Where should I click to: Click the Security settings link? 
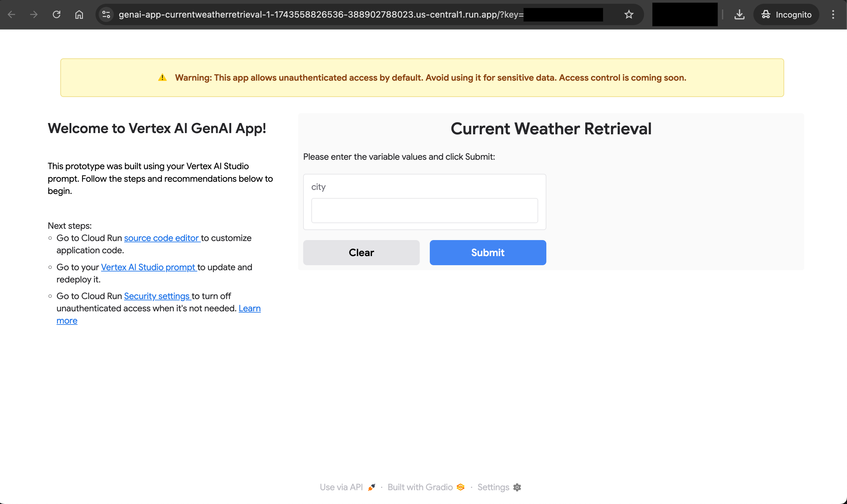click(157, 296)
